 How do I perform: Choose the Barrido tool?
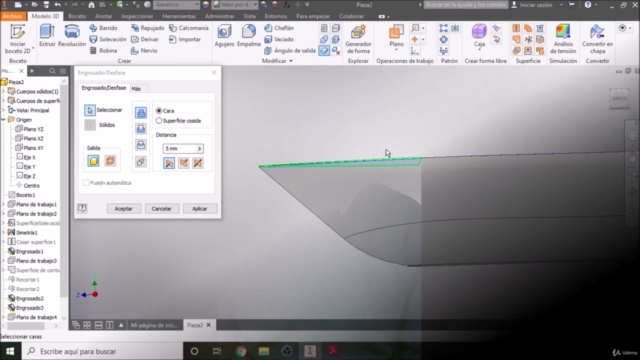click(x=104, y=28)
